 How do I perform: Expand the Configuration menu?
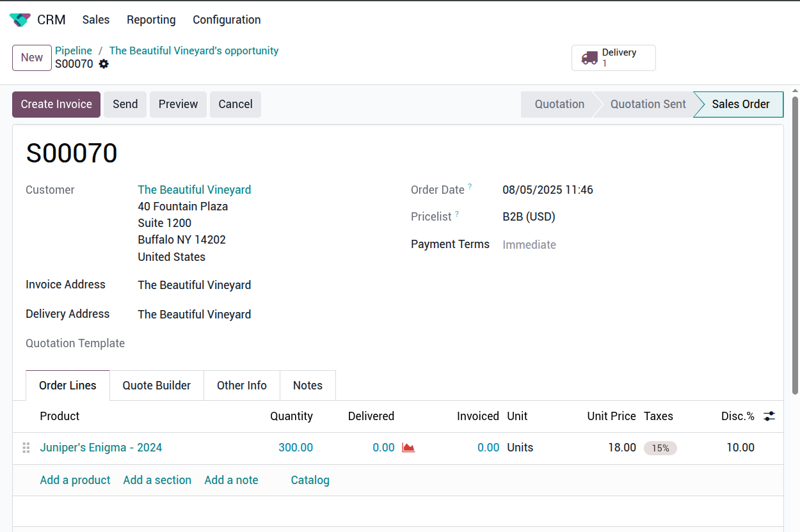227,20
